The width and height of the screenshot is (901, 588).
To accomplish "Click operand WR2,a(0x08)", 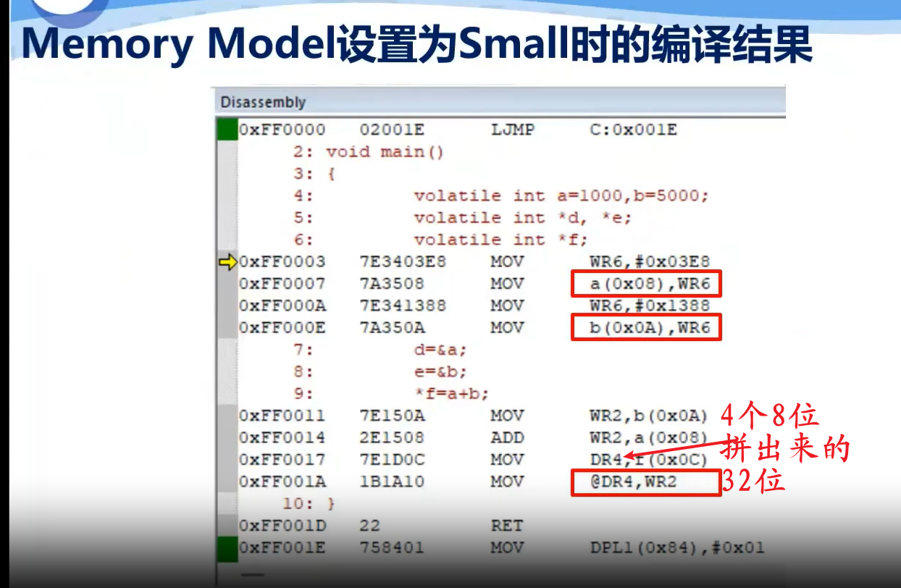I will pos(650,437).
